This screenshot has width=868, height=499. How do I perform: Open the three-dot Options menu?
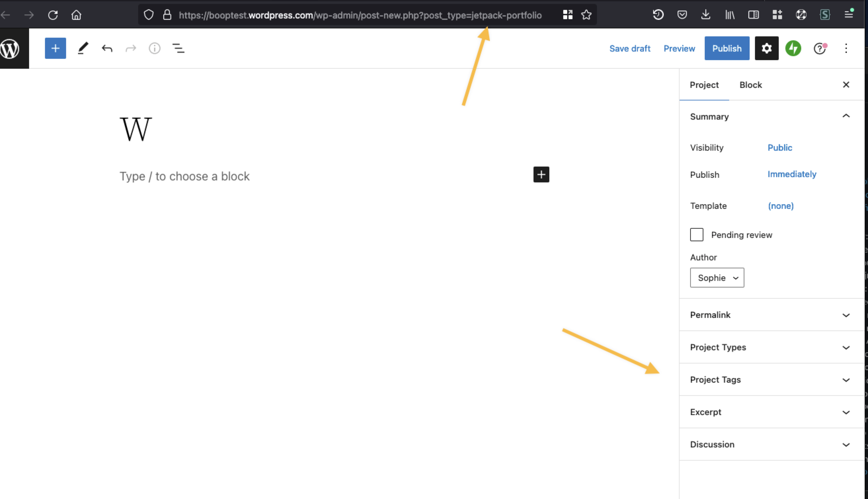pos(846,48)
